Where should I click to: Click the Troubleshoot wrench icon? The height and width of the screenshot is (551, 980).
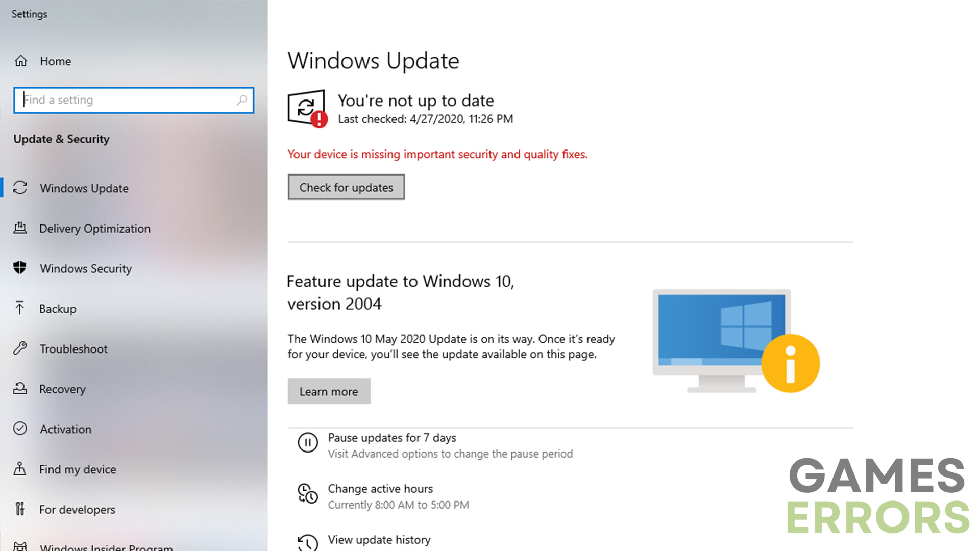pos(20,348)
